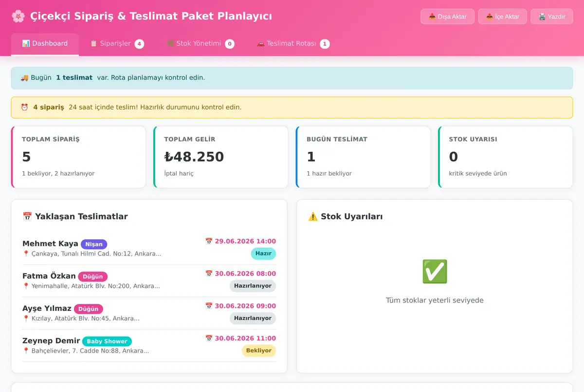The image size is (584, 392).
Task: Click Hazırlanıyor status badge for Fatma Özkan
Action: coord(253,286)
